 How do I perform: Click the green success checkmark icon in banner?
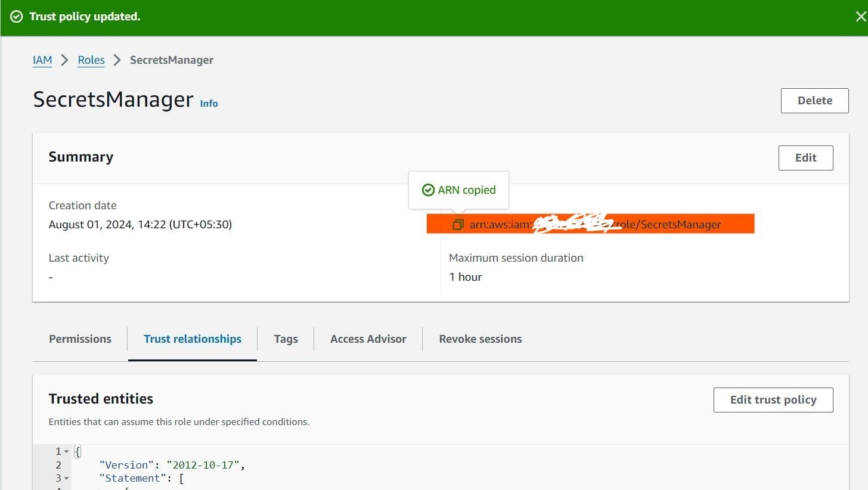(x=16, y=17)
